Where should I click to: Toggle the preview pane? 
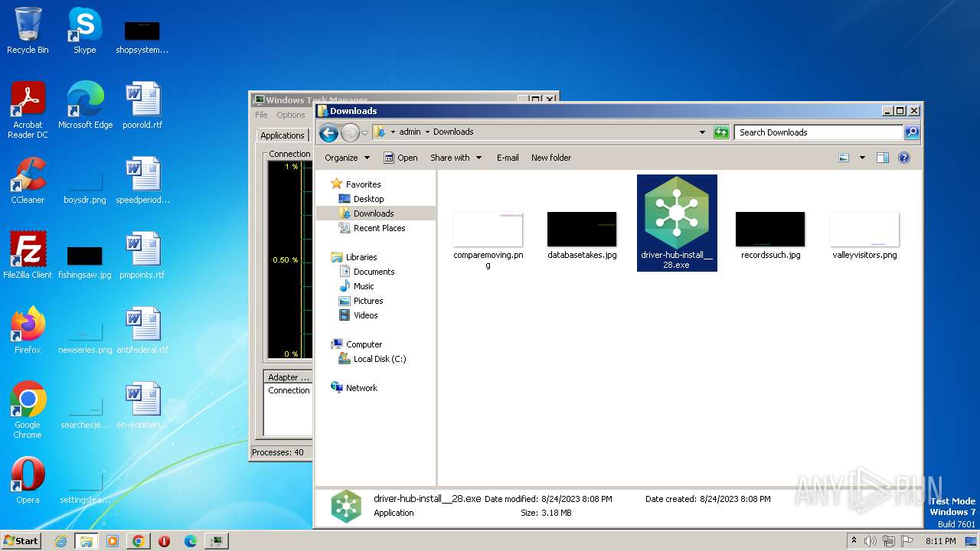(x=882, y=158)
